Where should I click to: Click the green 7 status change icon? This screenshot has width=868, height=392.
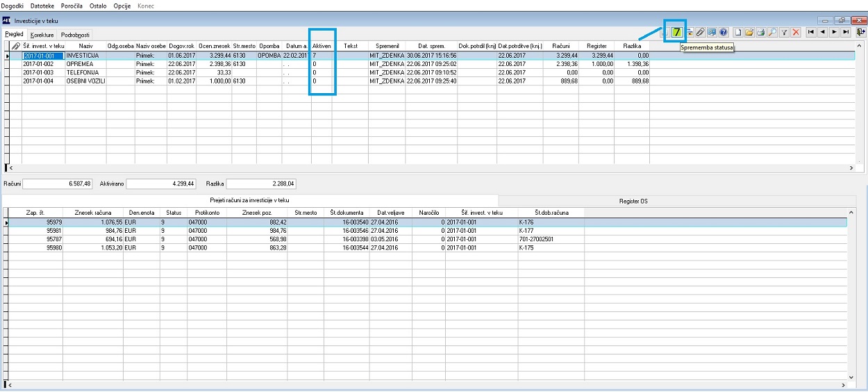point(677,32)
